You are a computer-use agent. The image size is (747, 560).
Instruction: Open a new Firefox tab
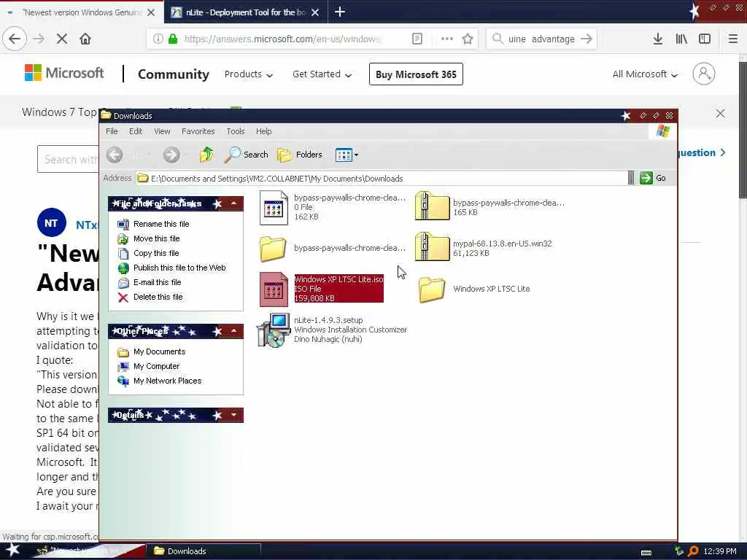pyautogui.click(x=340, y=12)
